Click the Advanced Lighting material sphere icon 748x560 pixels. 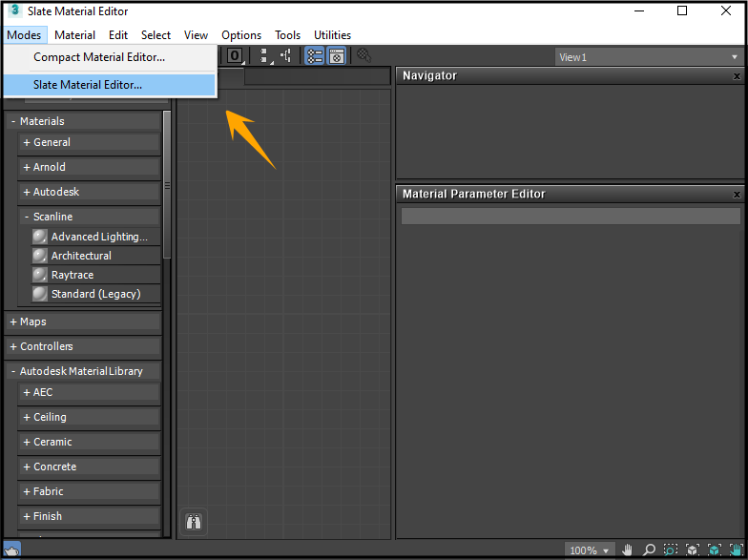pyautogui.click(x=40, y=237)
